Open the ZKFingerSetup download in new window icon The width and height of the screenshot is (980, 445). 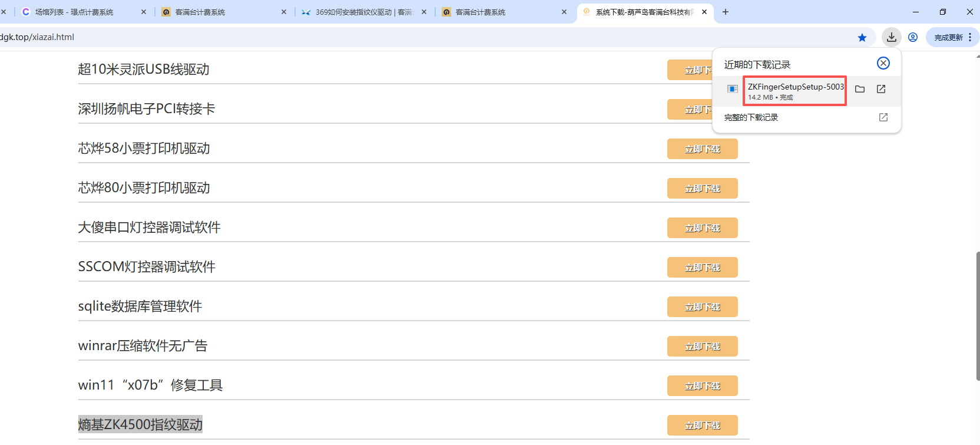[x=881, y=89]
